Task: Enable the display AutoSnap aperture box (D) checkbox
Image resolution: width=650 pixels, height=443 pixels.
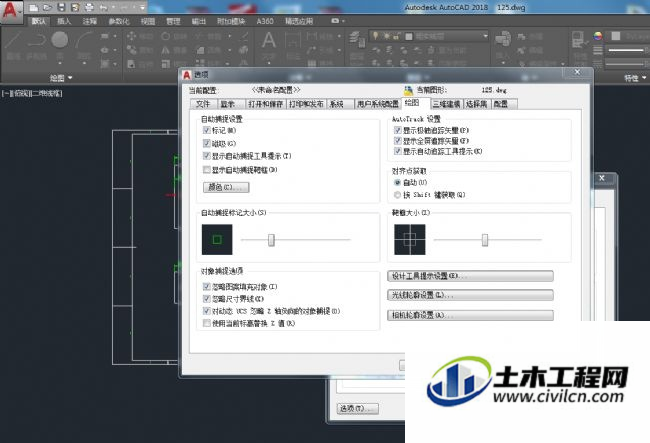Action: pos(206,169)
